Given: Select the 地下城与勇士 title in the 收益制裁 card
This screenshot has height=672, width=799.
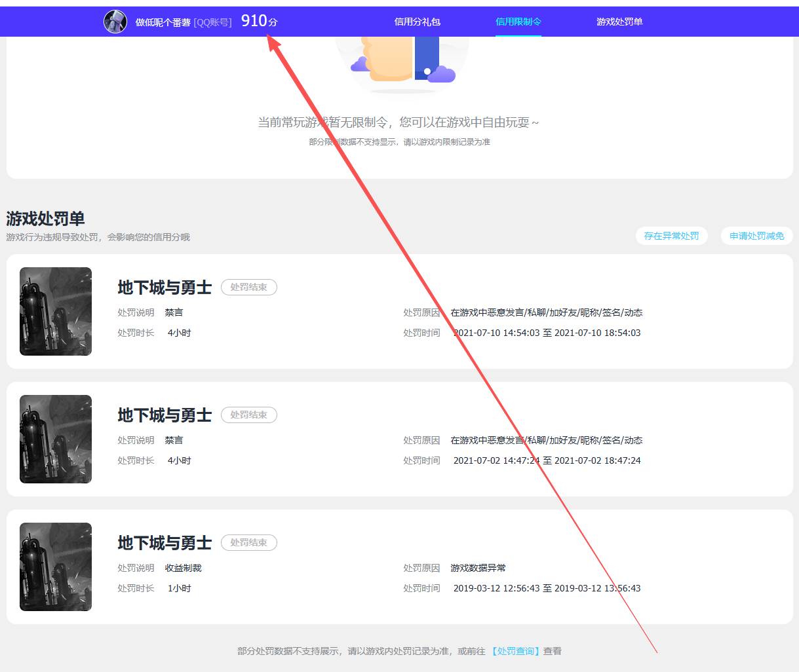Looking at the screenshot, I should [165, 543].
